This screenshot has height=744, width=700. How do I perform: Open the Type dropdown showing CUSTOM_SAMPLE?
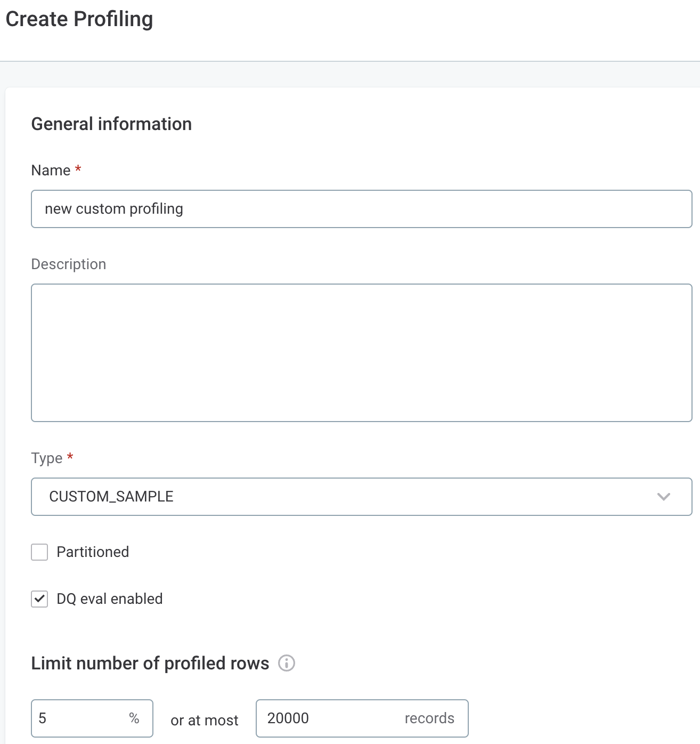tap(362, 497)
